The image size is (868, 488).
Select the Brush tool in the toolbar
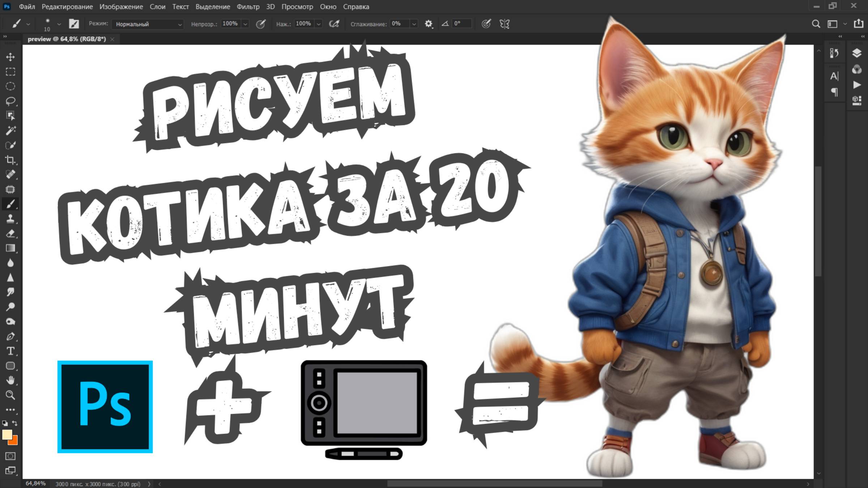click(10, 204)
